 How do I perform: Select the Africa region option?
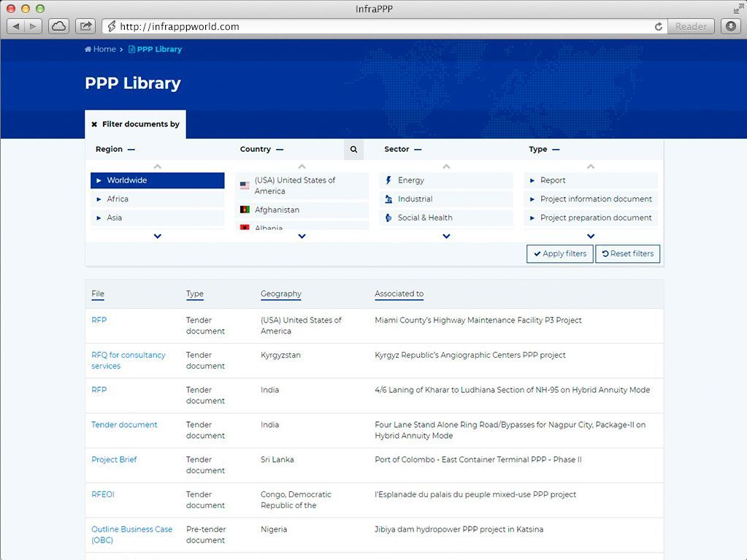(x=157, y=199)
